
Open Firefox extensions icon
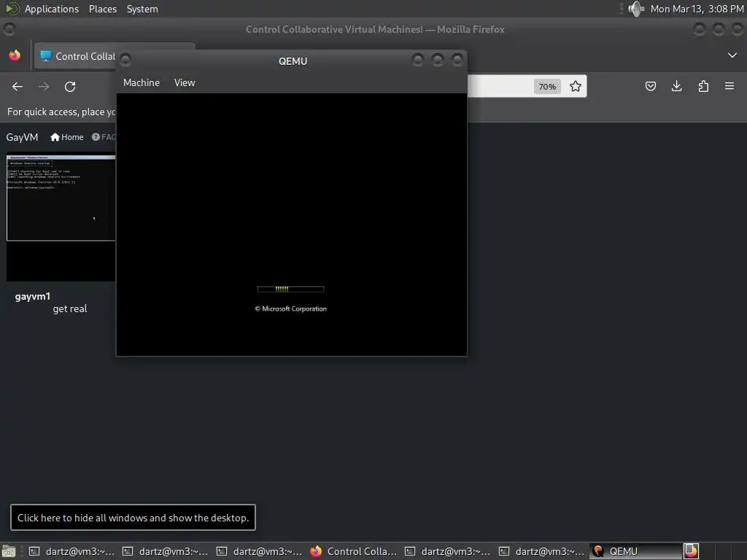(703, 86)
